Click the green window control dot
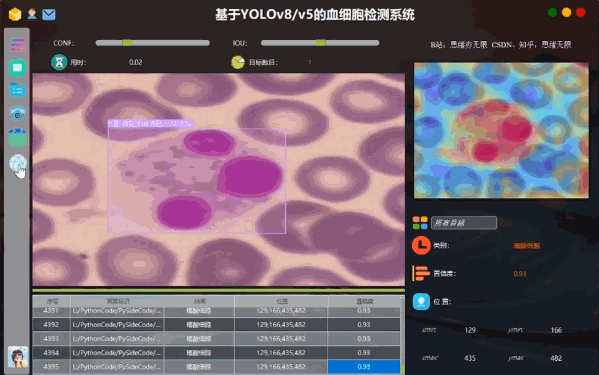Screen dimensions: 599x375 [x=552, y=13]
